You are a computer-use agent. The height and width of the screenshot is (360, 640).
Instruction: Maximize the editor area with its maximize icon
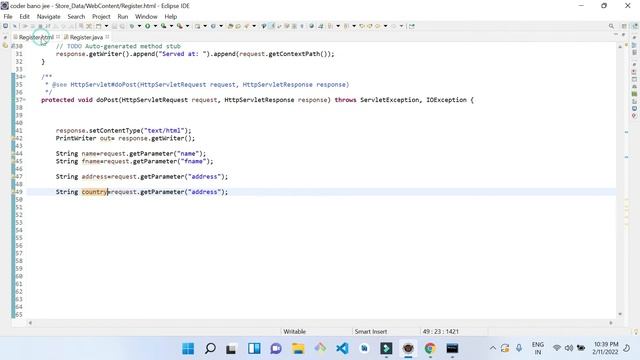[x=623, y=35]
